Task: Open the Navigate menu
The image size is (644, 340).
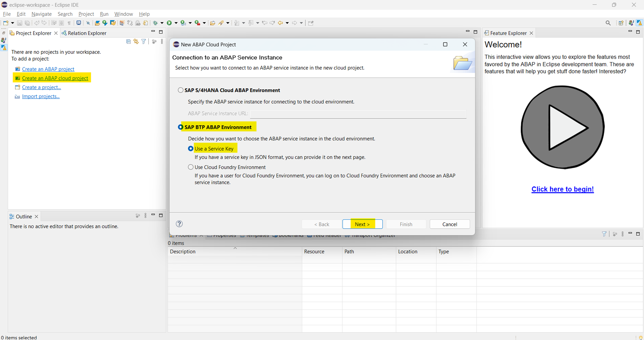Action: [x=42, y=14]
